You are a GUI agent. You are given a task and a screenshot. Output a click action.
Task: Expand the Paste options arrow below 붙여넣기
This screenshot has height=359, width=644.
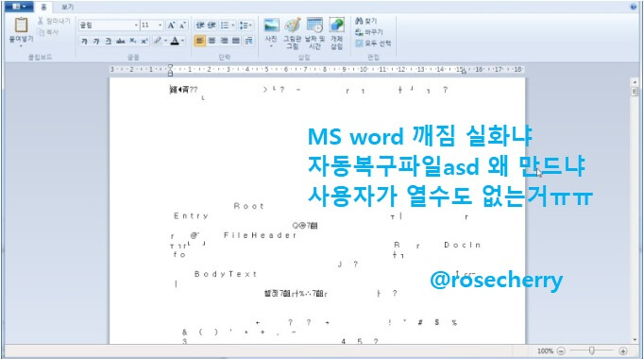(21, 46)
